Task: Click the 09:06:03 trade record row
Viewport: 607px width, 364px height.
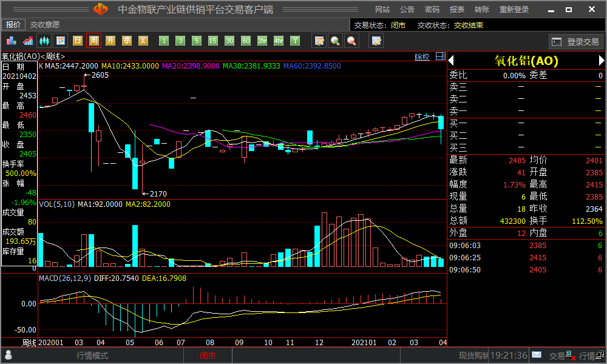Action: point(526,245)
